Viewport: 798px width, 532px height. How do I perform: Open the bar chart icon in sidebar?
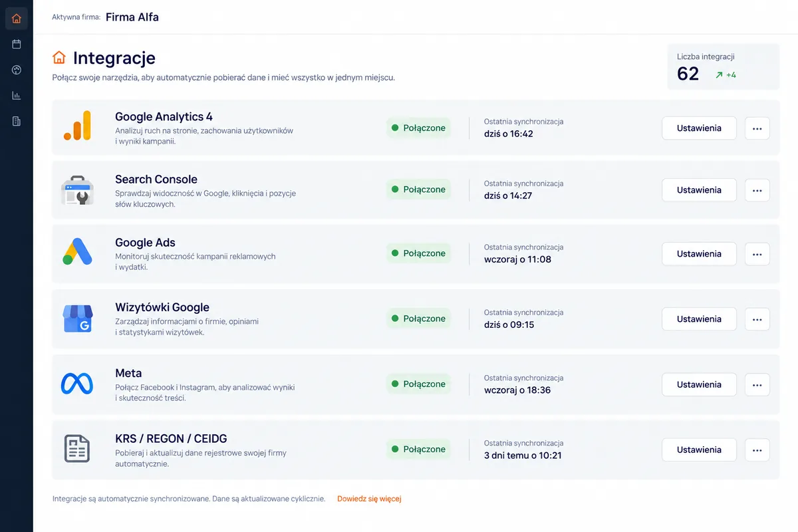point(17,96)
